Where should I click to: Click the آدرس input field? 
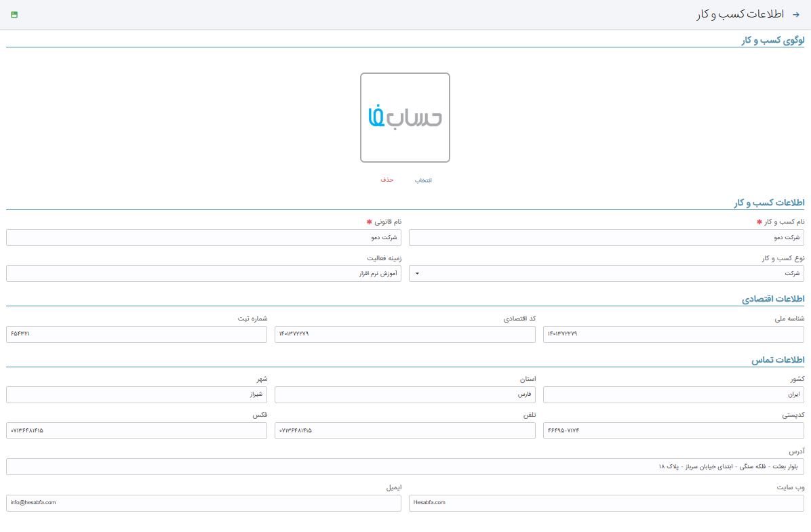[405, 466]
